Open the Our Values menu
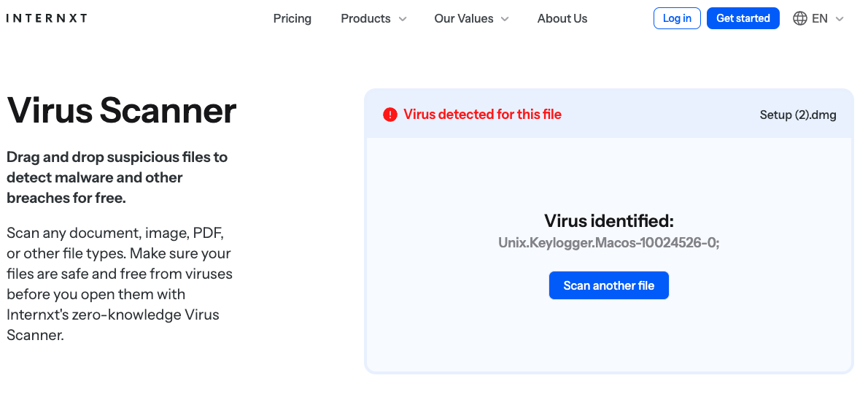868x397 pixels. point(463,19)
